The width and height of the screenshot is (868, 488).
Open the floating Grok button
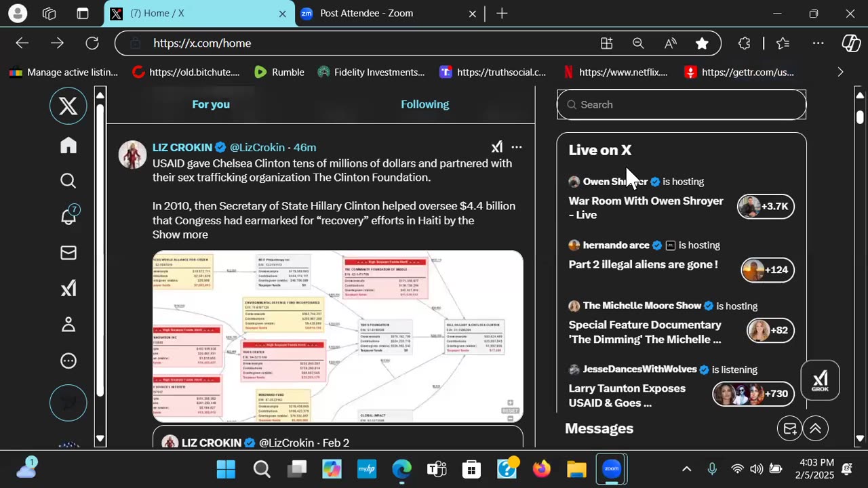coord(820,381)
